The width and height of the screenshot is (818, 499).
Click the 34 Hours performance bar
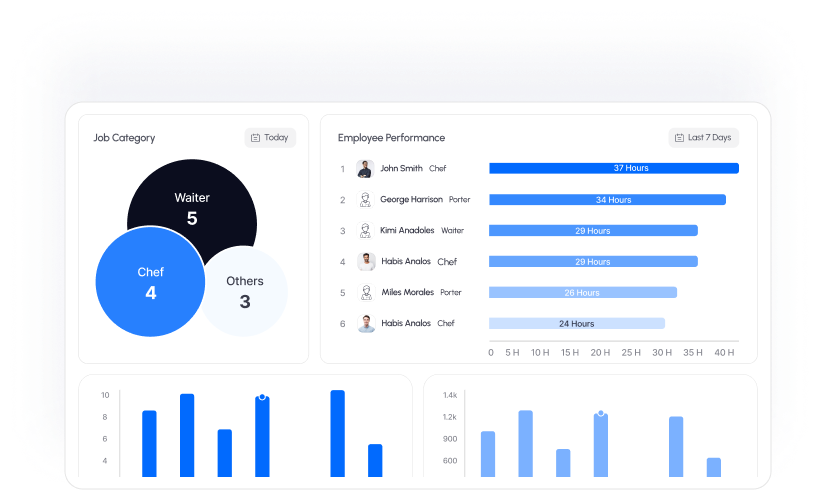tap(607, 200)
